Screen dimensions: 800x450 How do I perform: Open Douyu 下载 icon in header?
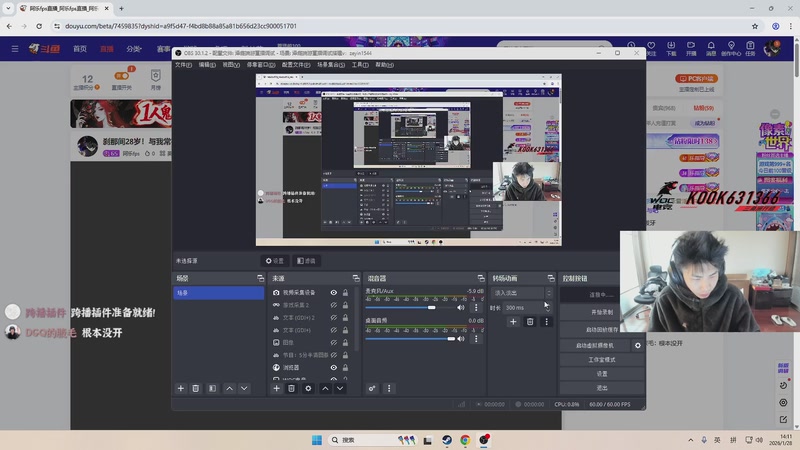(x=671, y=48)
